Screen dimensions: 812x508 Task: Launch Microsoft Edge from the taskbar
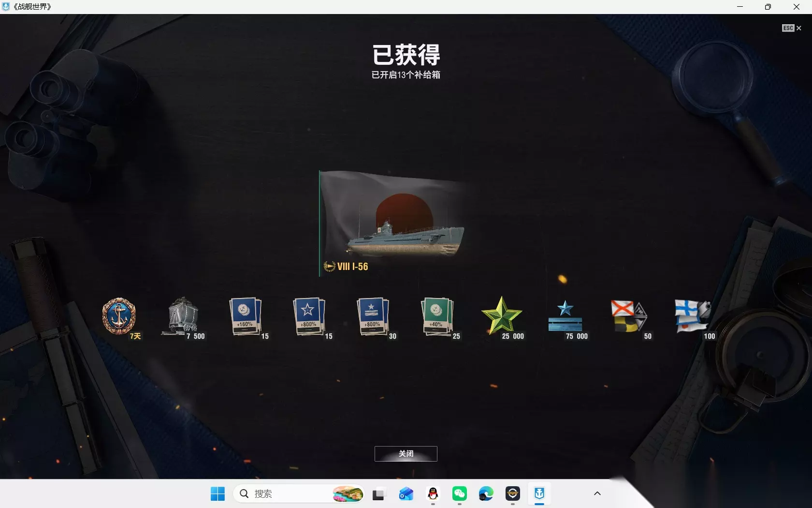click(x=486, y=493)
